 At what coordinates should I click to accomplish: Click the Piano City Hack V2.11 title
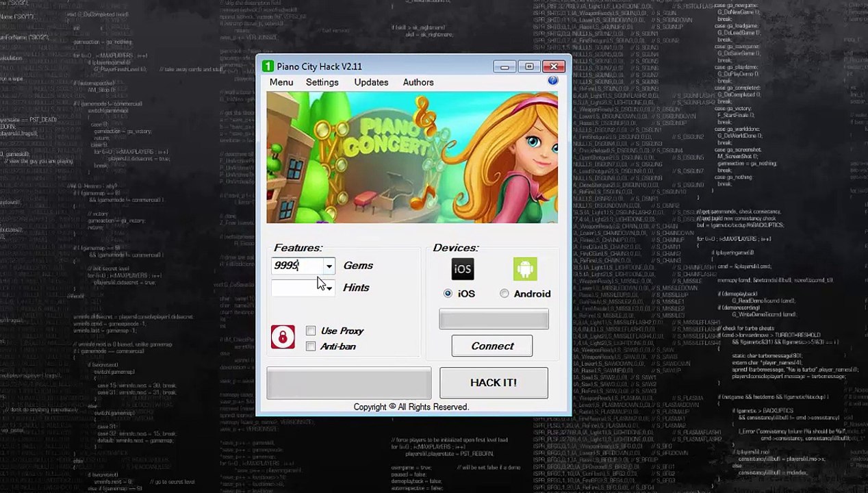pos(319,66)
